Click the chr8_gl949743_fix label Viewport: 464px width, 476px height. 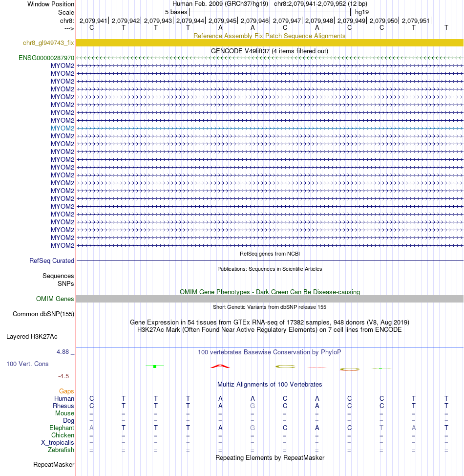coord(48,43)
